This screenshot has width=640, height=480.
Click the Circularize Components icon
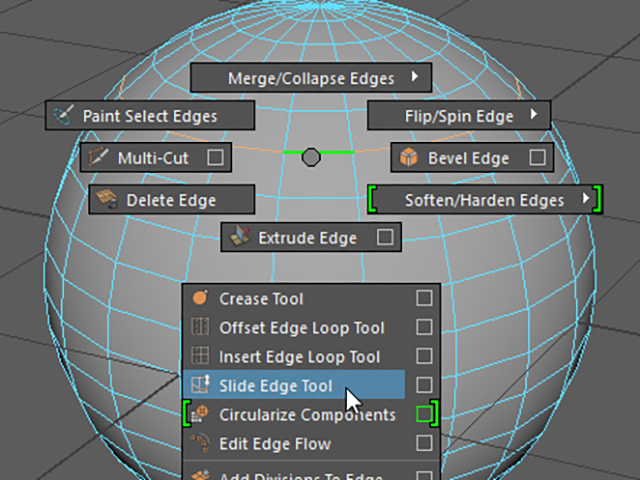click(x=200, y=414)
